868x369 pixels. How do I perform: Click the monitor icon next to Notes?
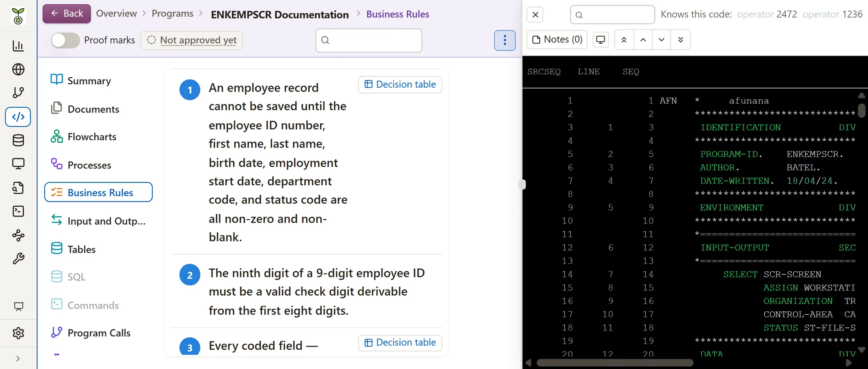[601, 40]
